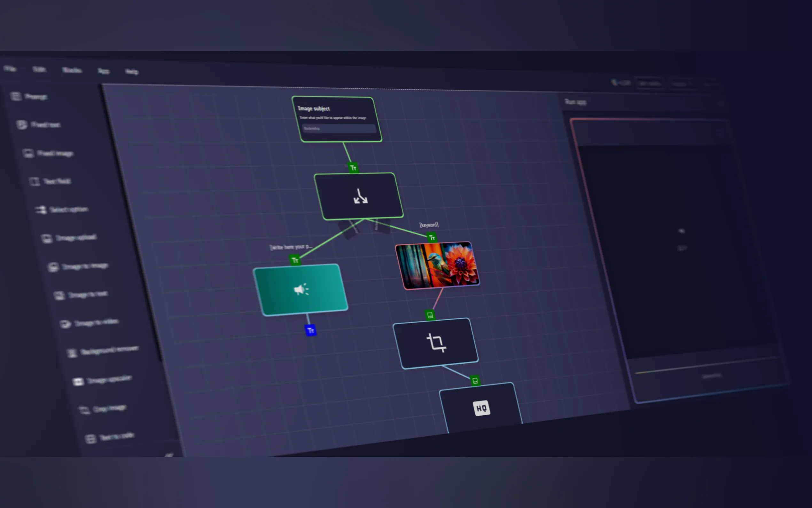The width and height of the screenshot is (812, 508).
Task: Click the blue Tr connector below megaphone node
Action: [x=310, y=330]
